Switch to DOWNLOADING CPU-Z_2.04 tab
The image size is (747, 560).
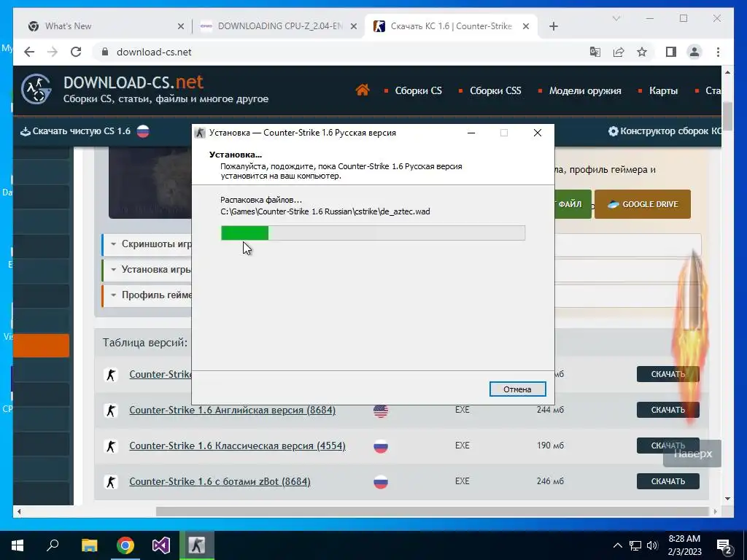coord(279,26)
